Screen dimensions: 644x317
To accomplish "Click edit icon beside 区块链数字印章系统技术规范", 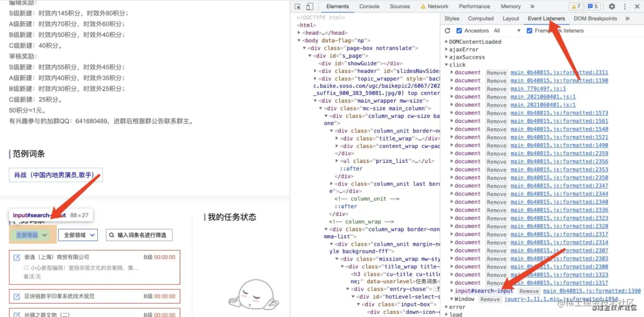I will pos(17,296).
